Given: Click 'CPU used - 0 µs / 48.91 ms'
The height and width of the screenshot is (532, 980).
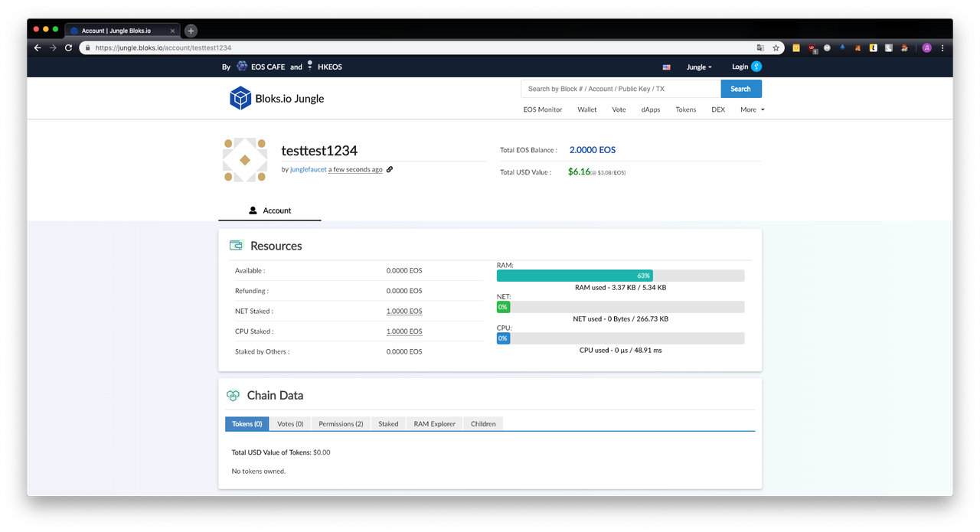Looking at the screenshot, I should click(620, 351).
